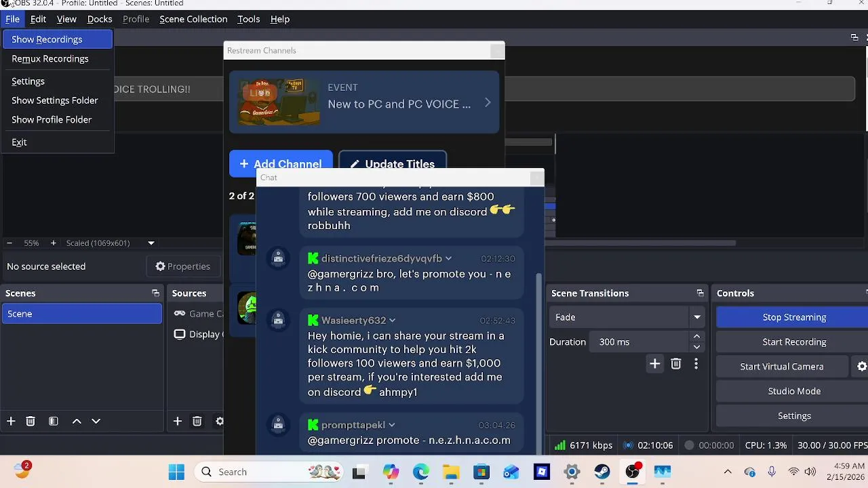Expand Wasieerty632 user chevron in chat
868x488 pixels.
392,321
